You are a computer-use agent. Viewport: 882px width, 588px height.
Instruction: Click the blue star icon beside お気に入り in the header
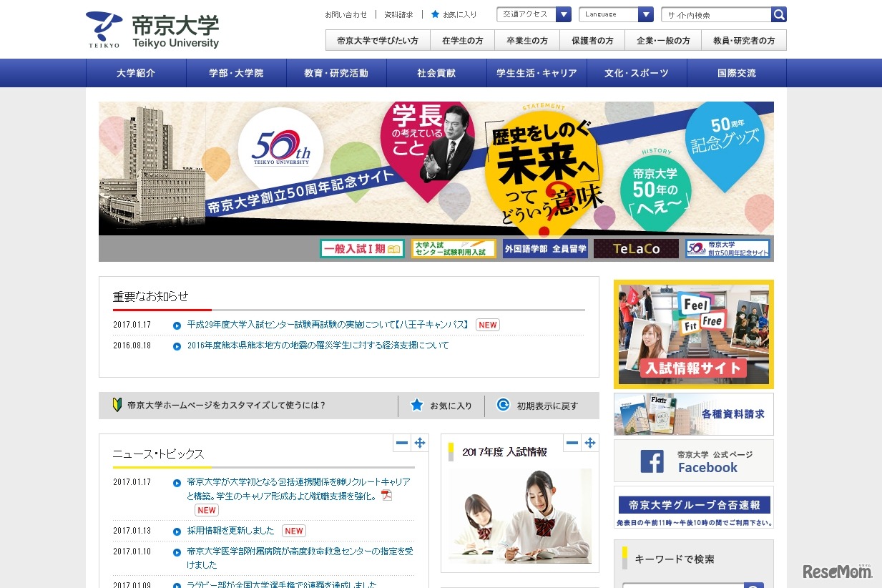pos(435,14)
